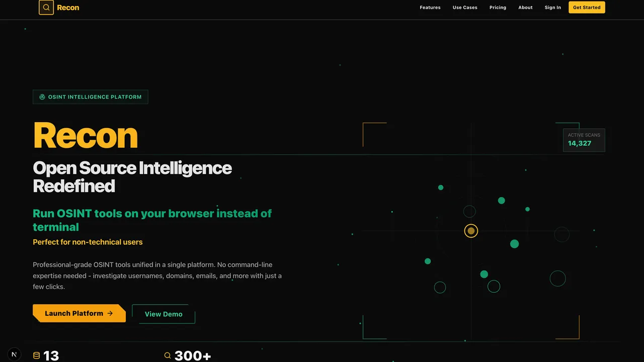This screenshot has width=644, height=362.
Task: Click the Recon brand name in navbar
Action: [68, 8]
